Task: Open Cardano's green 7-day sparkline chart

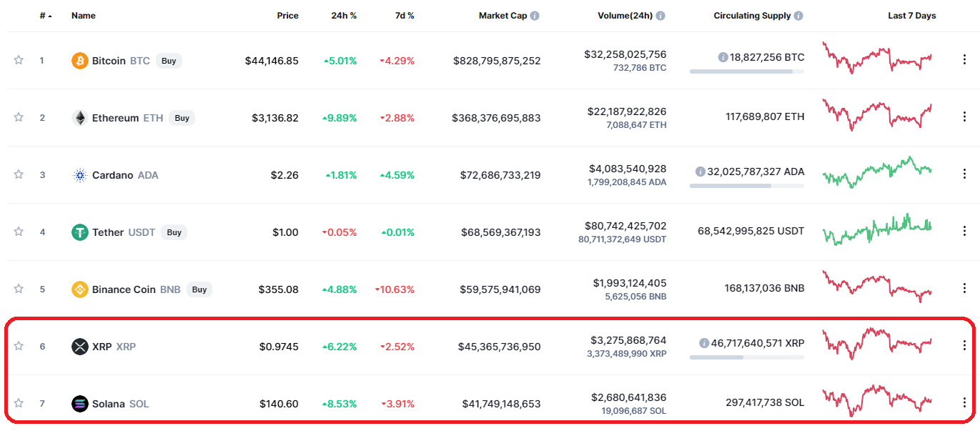Action: [877, 172]
